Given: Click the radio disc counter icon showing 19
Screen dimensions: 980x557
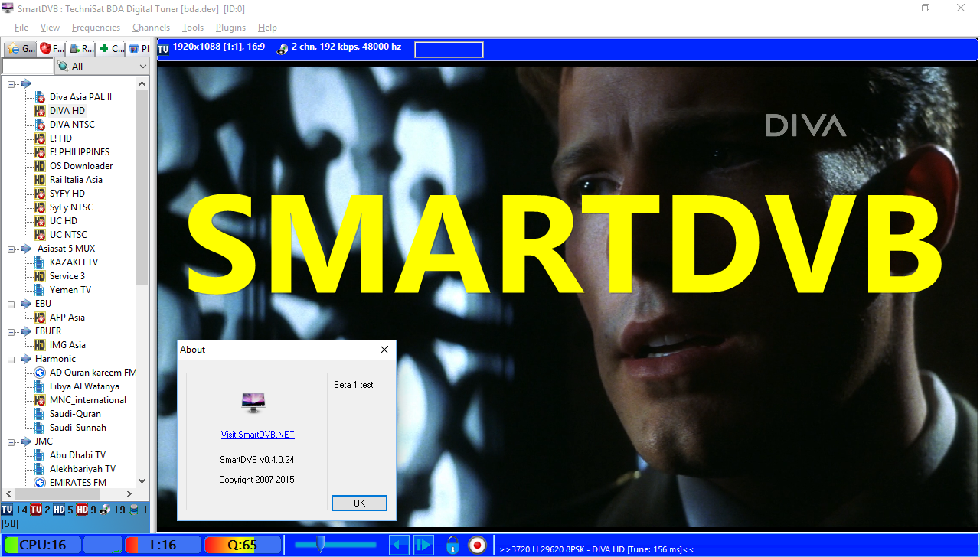Looking at the screenshot, I should tap(106, 510).
